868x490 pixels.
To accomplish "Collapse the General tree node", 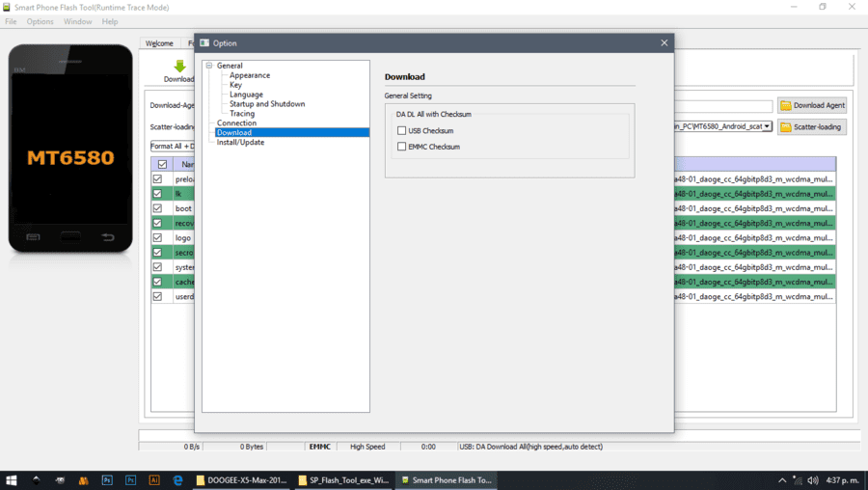I will [x=209, y=66].
